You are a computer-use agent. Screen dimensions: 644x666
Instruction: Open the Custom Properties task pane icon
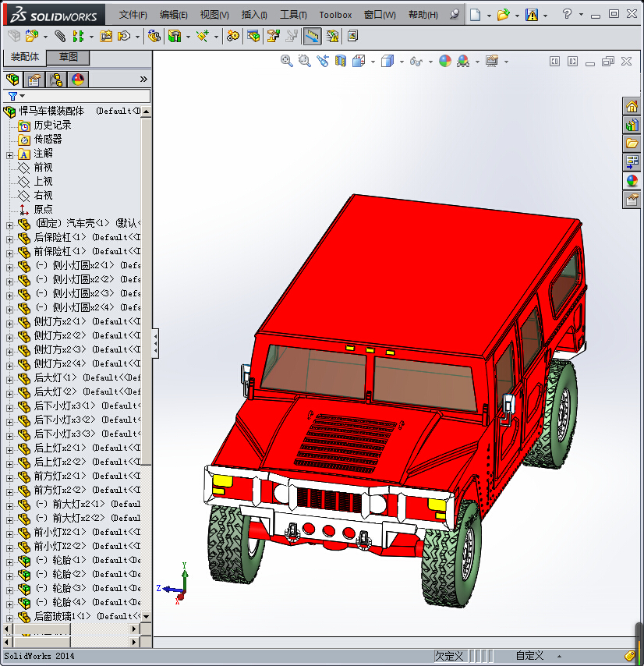pyautogui.click(x=632, y=199)
